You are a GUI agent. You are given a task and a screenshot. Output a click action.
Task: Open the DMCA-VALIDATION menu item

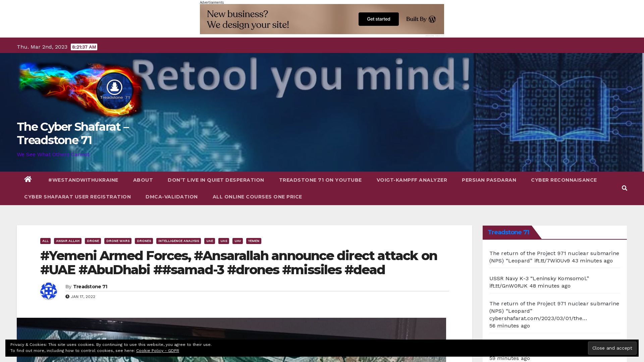click(172, 197)
